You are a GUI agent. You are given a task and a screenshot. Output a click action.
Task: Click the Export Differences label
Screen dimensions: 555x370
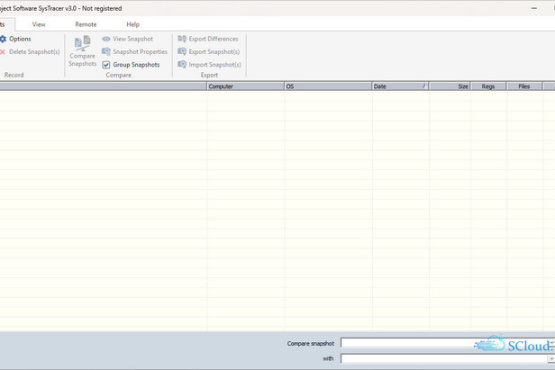point(213,39)
